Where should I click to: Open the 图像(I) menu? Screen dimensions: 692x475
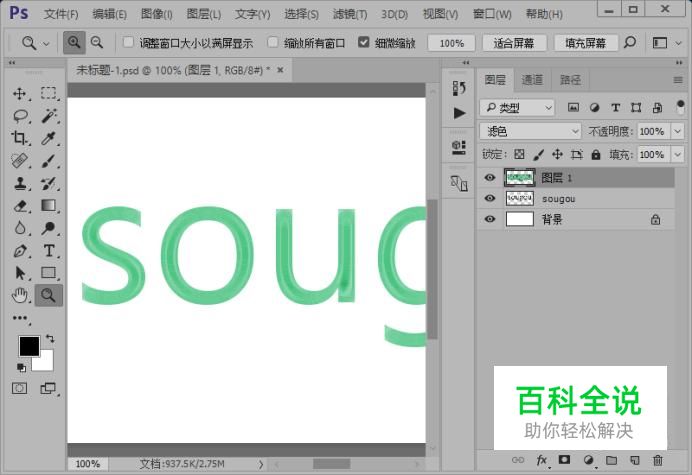coord(156,14)
